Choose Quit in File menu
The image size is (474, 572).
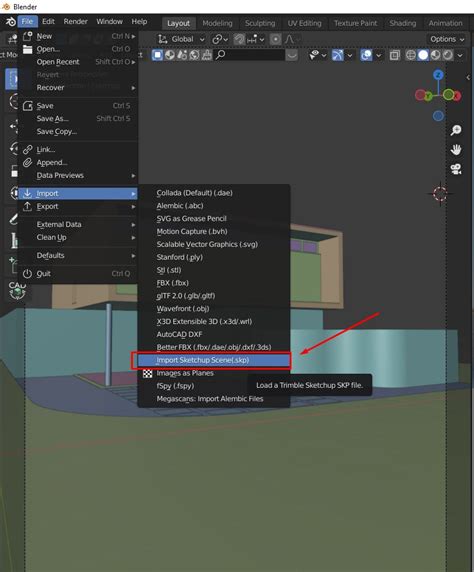[x=78, y=274]
